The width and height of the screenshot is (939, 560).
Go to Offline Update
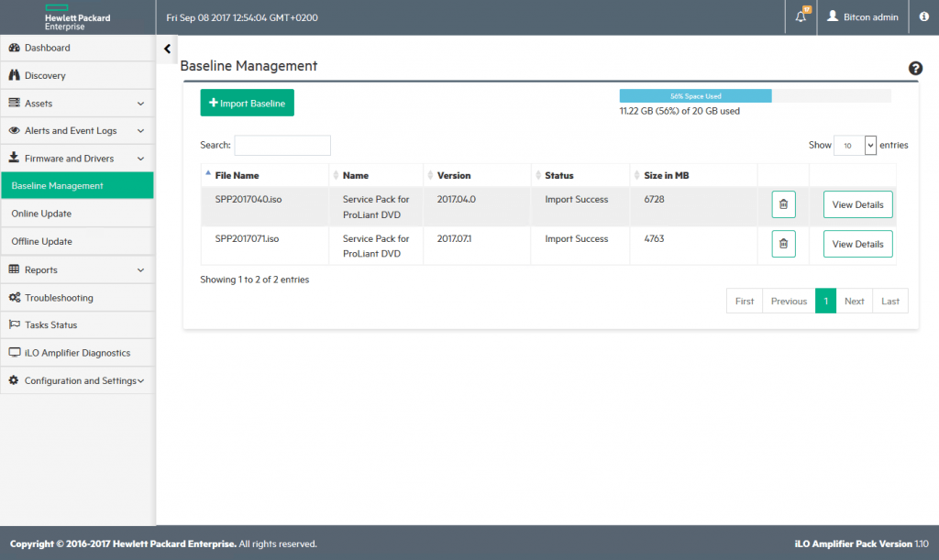[77, 241]
